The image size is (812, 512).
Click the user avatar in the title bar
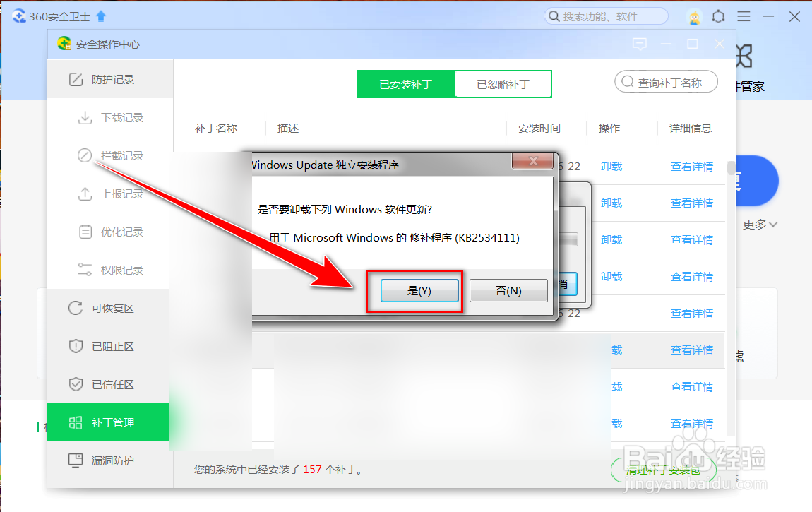694,16
